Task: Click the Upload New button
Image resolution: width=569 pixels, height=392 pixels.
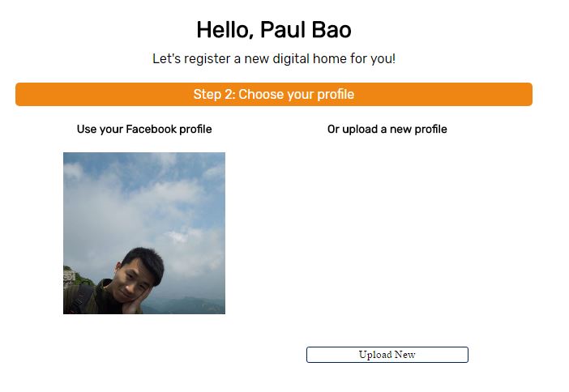Action: tap(387, 355)
